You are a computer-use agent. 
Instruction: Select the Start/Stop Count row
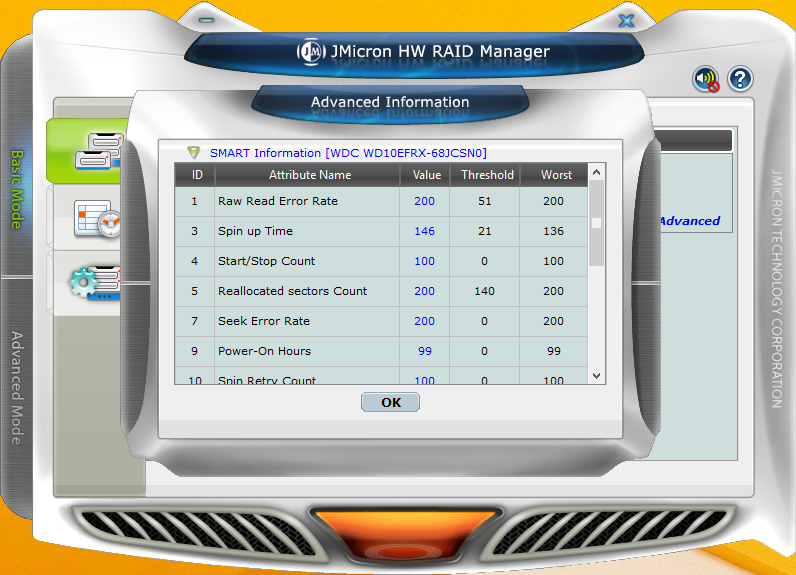click(381, 261)
